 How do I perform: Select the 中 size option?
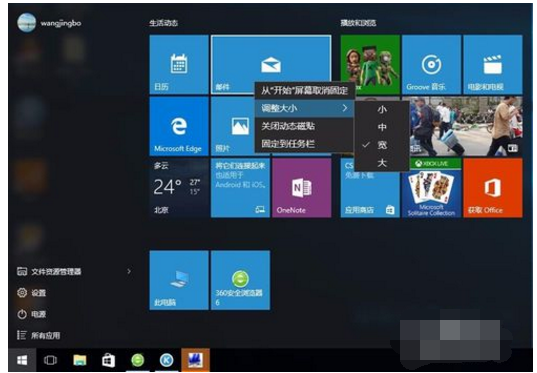(x=382, y=127)
